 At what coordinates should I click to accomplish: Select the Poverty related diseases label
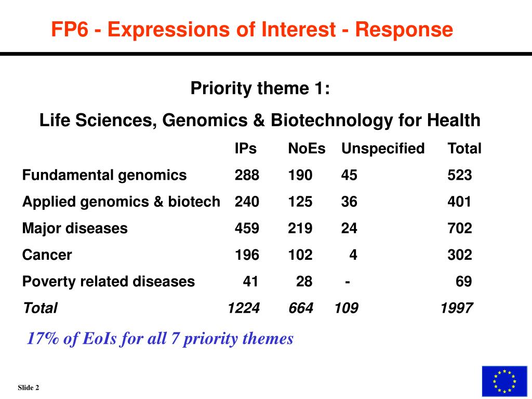(109, 282)
